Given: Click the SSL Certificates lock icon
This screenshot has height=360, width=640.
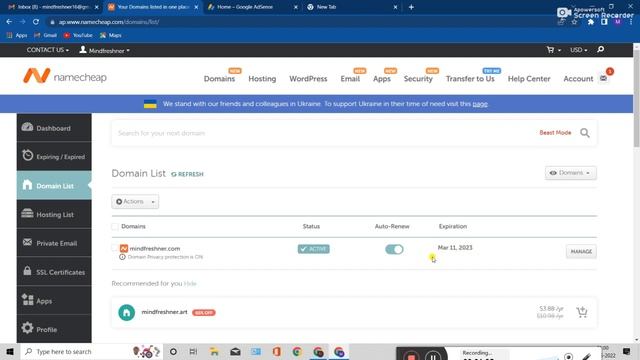Looking at the screenshot, I should 27,271.
